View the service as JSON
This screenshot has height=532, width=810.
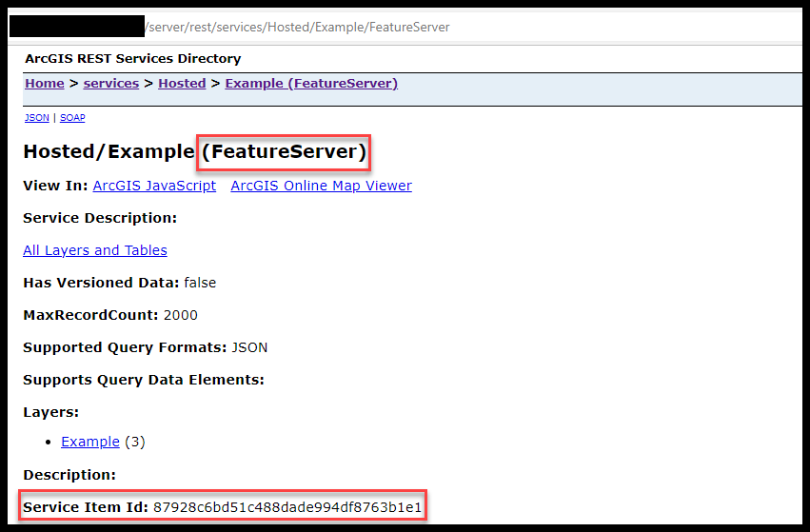click(37, 118)
